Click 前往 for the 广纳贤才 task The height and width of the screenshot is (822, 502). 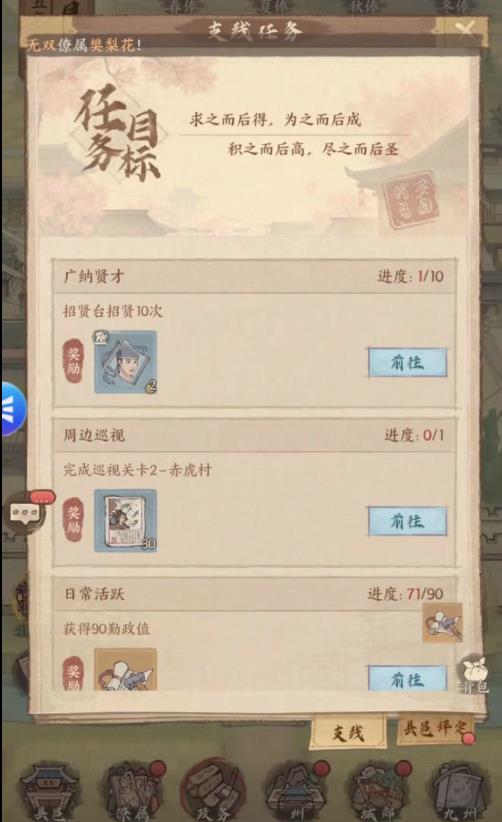click(407, 362)
